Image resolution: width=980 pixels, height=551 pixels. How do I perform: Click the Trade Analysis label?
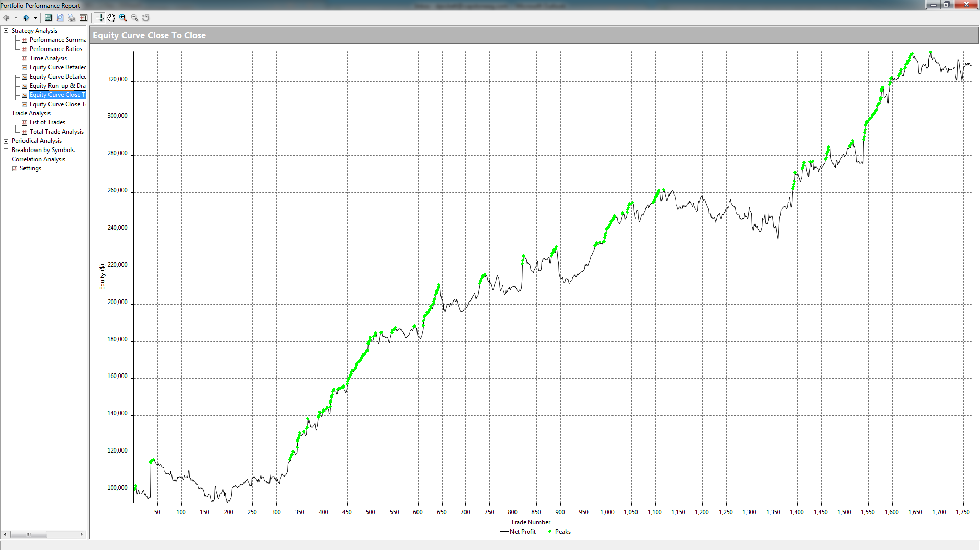31,113
